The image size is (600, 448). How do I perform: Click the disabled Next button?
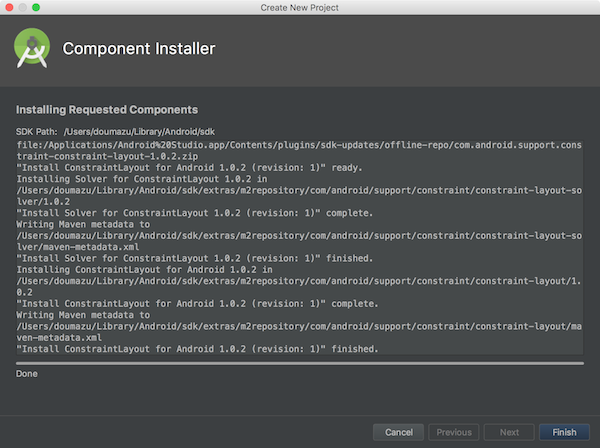[509, 432]
